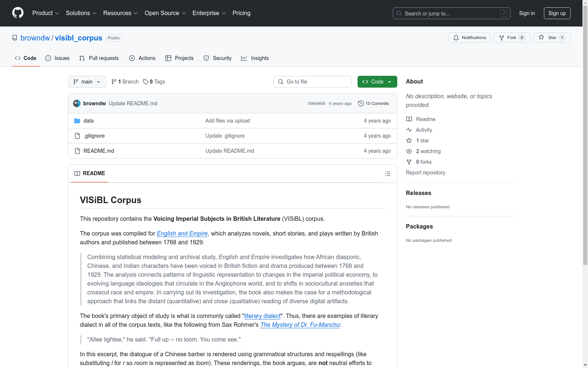Click the 'No releases published' text
Screen dimensions: 588x368
coord(428,207)
